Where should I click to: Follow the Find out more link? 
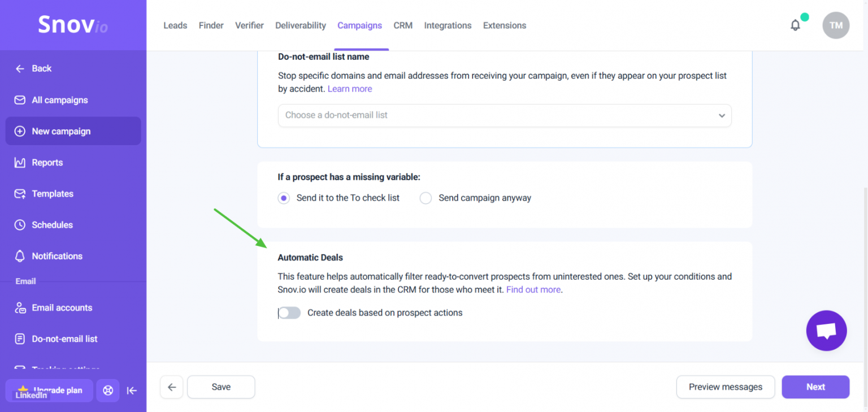533,289
